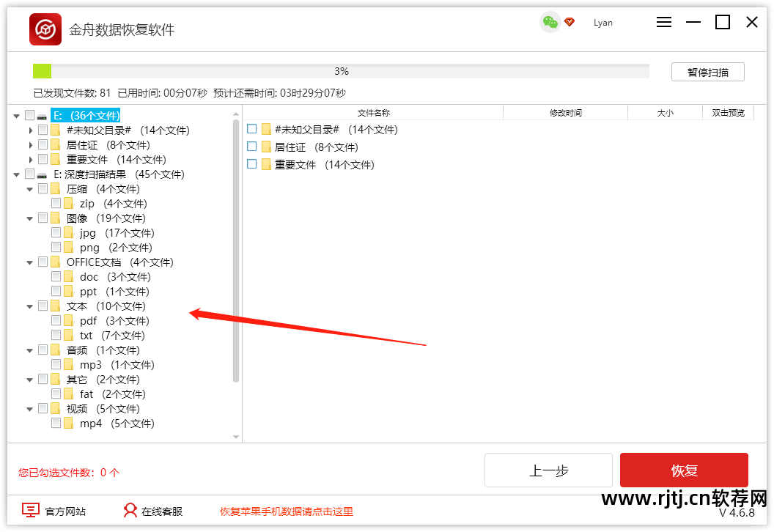Click the 官方网站 monitor icon
This screenshot has width=774, height=532.
tap(29, 510)
